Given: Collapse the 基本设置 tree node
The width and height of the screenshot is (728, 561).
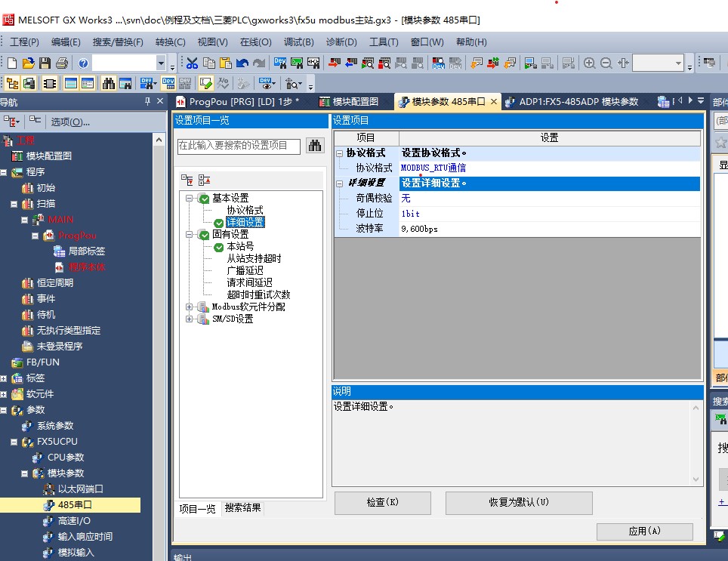Looking at the screenshot, I should [x=190, y=199].
